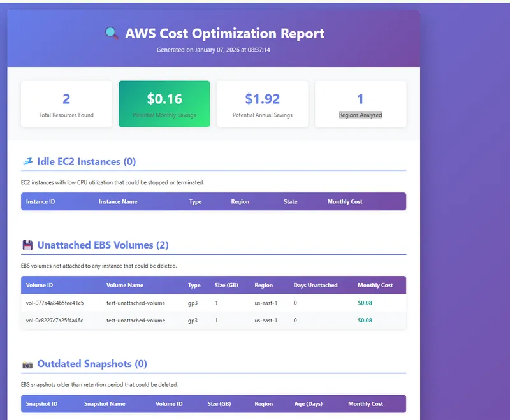This screenshot has width=510, height=420.
Task: Click $0.08 cost in vol-0c8227c7a25f4a46c row
Action: click(365, 320)
